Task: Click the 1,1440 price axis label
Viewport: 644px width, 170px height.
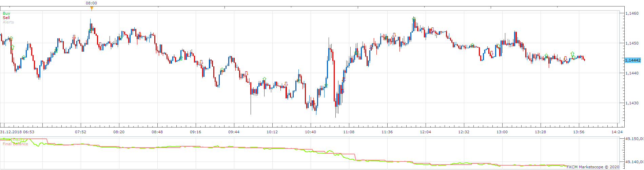Action: point(632,73)
